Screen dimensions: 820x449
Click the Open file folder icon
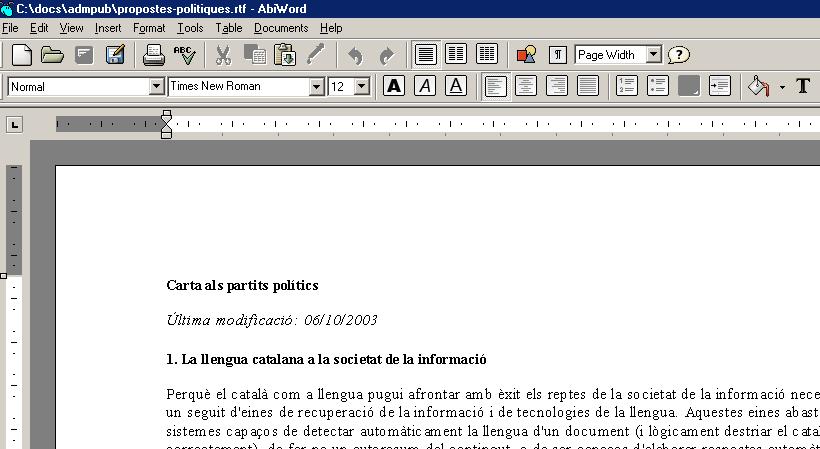[52, 55]
